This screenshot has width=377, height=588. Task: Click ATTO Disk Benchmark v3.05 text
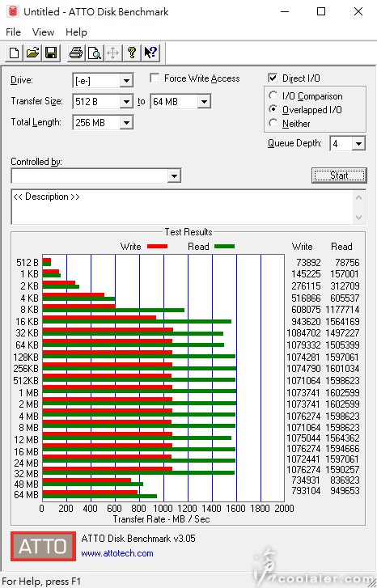[x=138, y=539]
